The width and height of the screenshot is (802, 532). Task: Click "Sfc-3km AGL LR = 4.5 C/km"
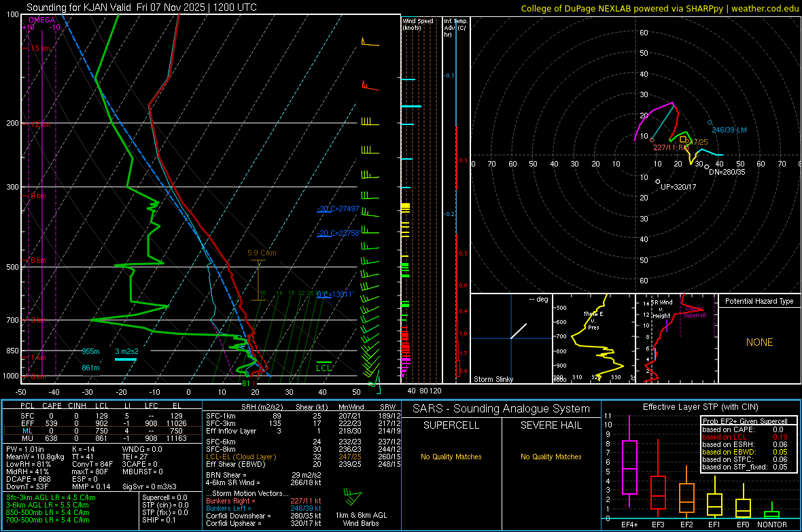coord(51,497)
